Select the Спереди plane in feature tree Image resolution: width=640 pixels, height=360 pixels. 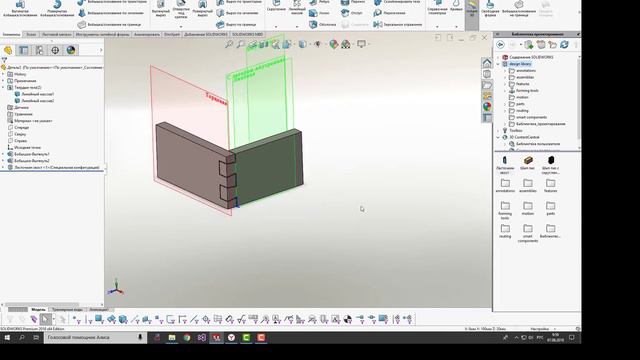click(18, 127)
